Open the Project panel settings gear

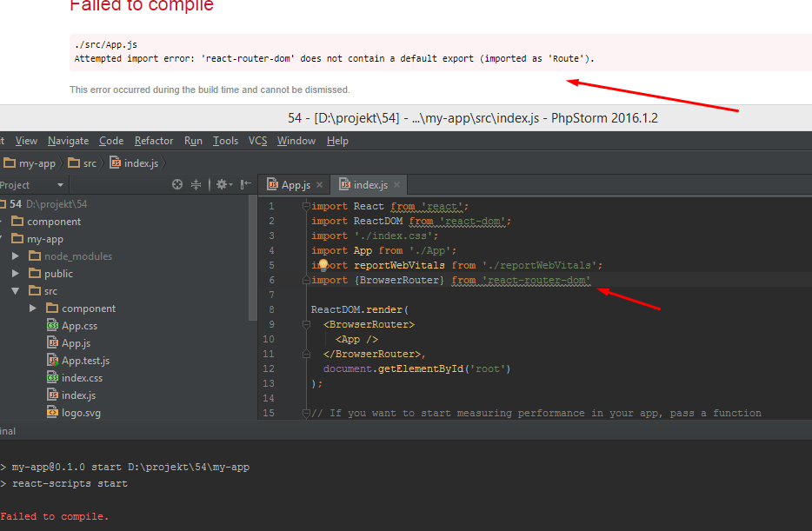click(223, 184)
